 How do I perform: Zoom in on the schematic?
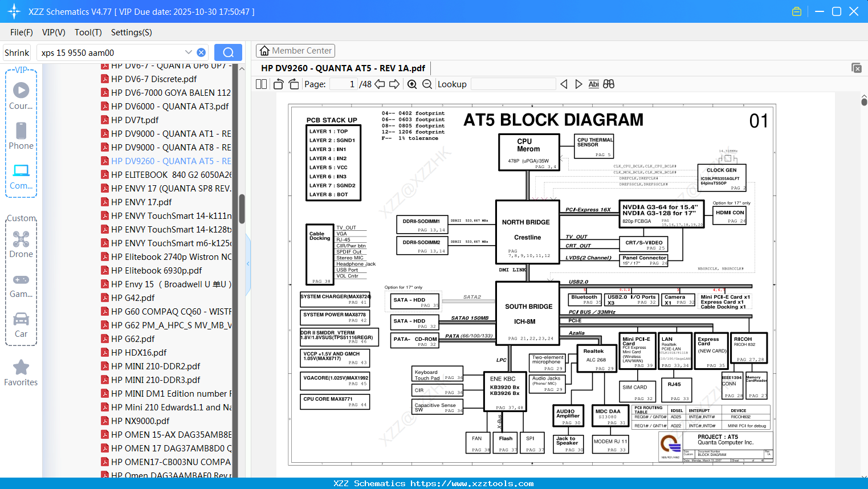tap(412, 84)
